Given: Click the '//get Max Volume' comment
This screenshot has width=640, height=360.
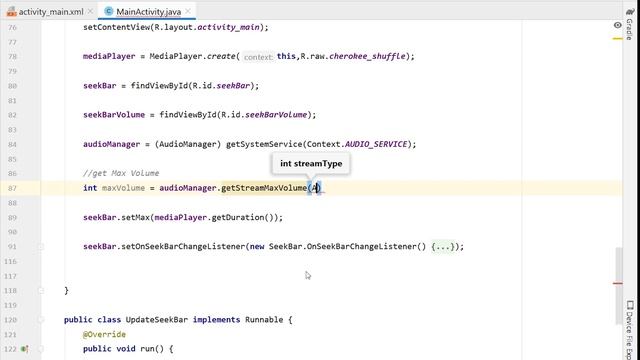Looking at the screenshot, I should pyautogui.click(x=121, y=173).
